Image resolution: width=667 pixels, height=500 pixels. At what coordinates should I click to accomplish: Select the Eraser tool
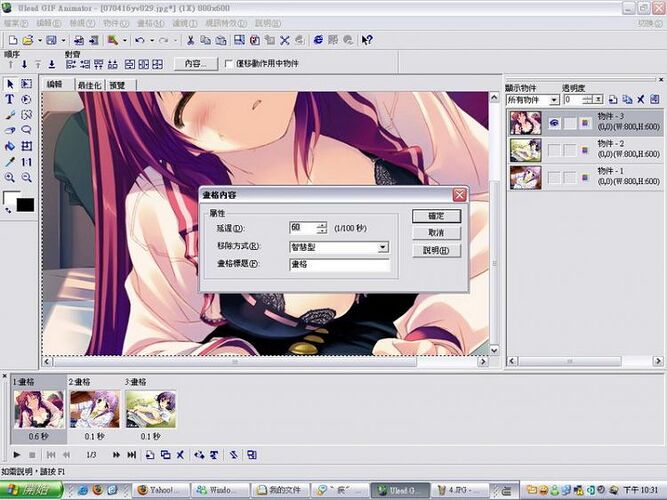[10, 130]
